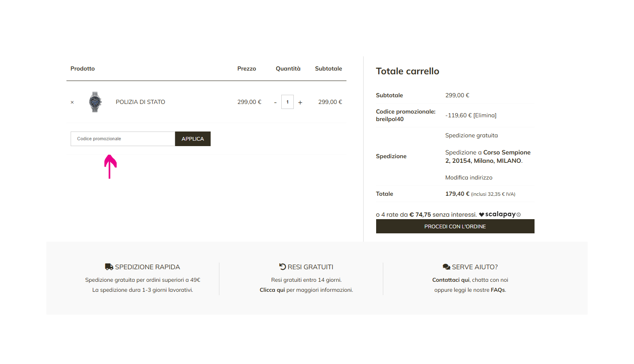Open the watch product thumbnail
This screenshot has height=364, width=634.
point(95,102)
